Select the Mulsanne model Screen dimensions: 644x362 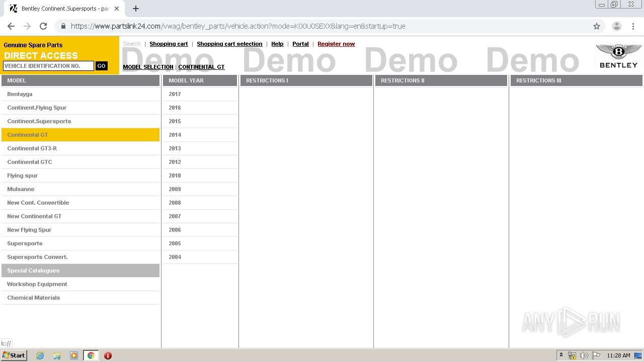80,189
